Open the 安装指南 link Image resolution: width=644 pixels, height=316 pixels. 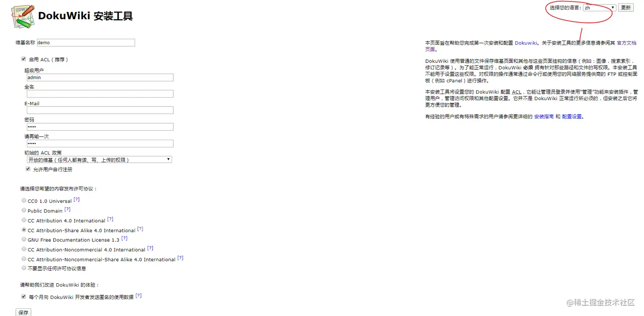pyautogui.click(x=544, y=116)
